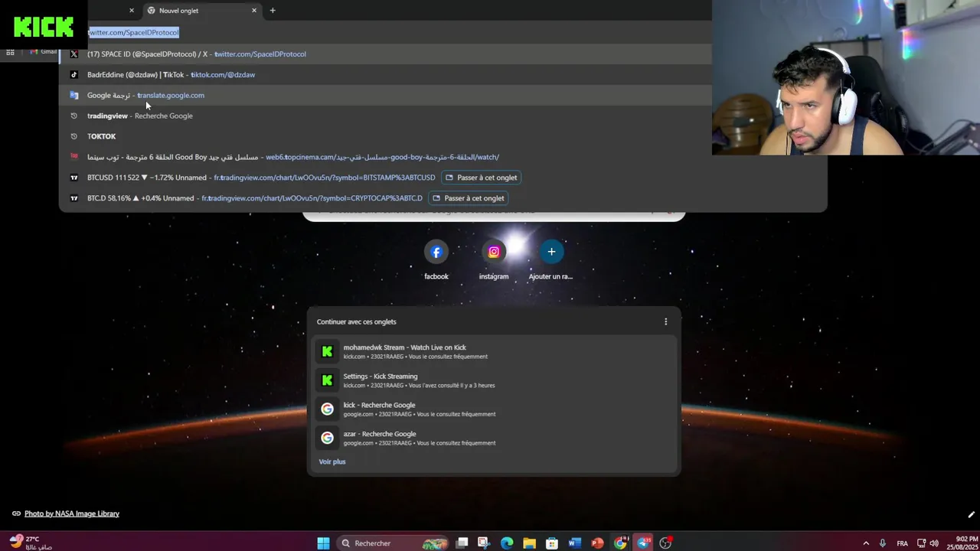This screenshot has width=980, height=551.
Task: Open the three-dot menu of Continuer avec ces onglets
Action: pyautogui.click(x=665, y=322)
